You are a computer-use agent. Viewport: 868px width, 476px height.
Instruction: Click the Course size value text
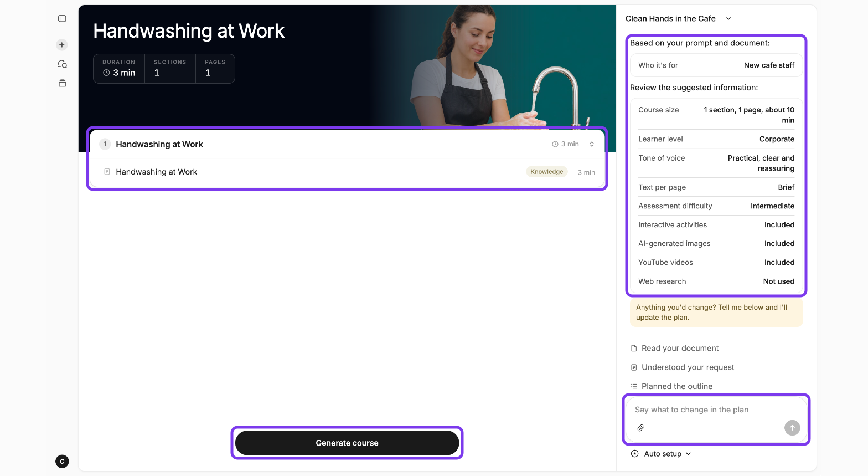tap(749, 115)
